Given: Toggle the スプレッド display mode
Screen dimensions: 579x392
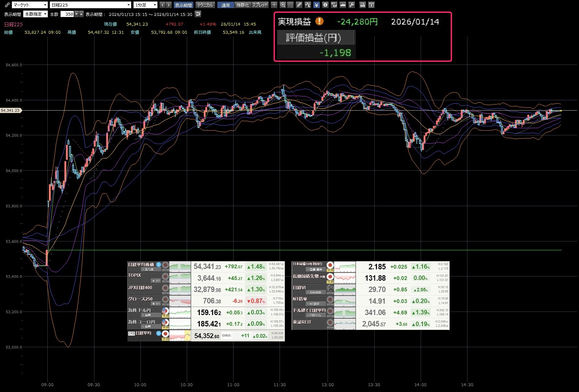Looking at the screenshot, I should coord(260,5).
